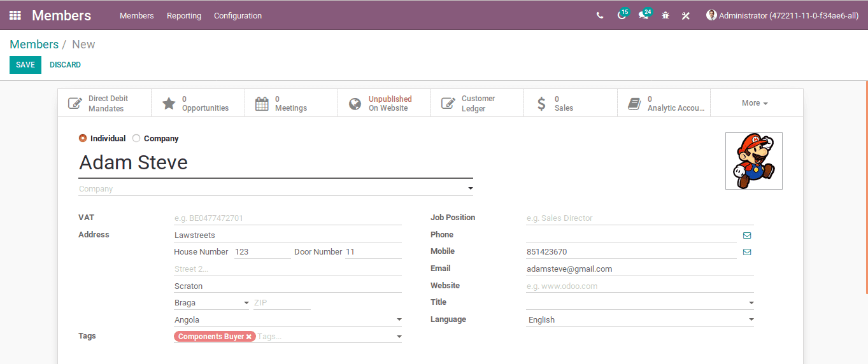Toggle Unpublished On Website globe button

click(384, 103)
